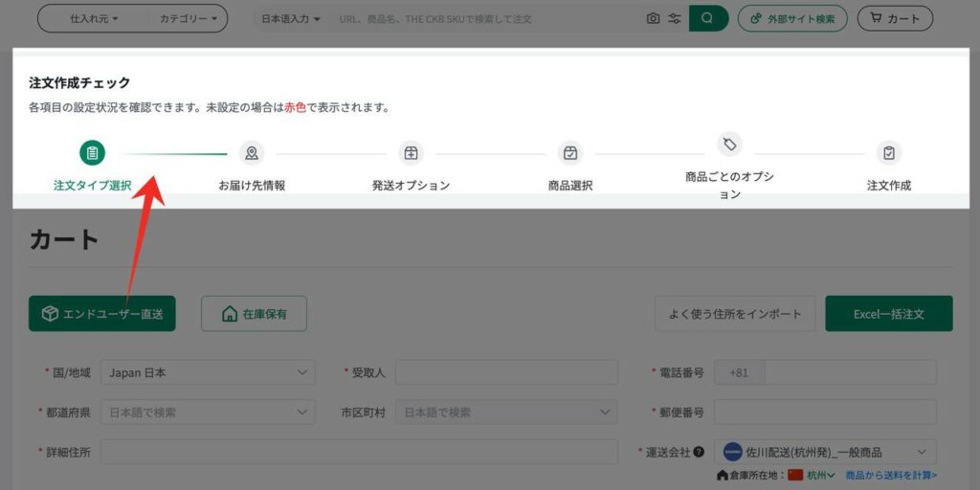Open the 仕入れ元 dropdown
The height and width of the screenshot is (490, 980).
94,19
